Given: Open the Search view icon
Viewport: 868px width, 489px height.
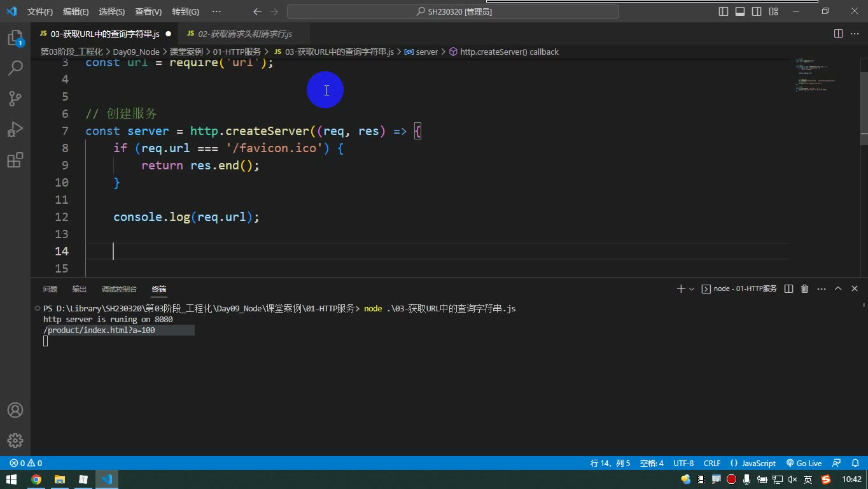Looking at the screenshot, I should click(15, 67).
